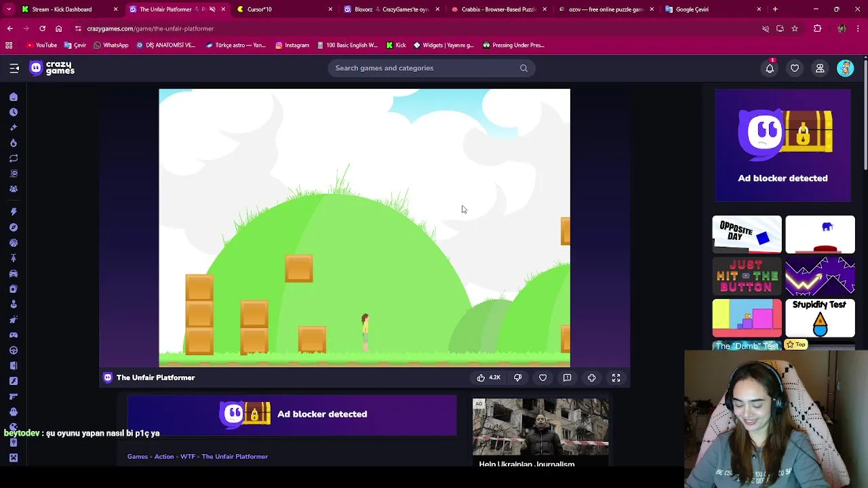This screenshot has height=488, width=868.
Task: Open Opposite Day game thumbnail
Action: point(747,234)
